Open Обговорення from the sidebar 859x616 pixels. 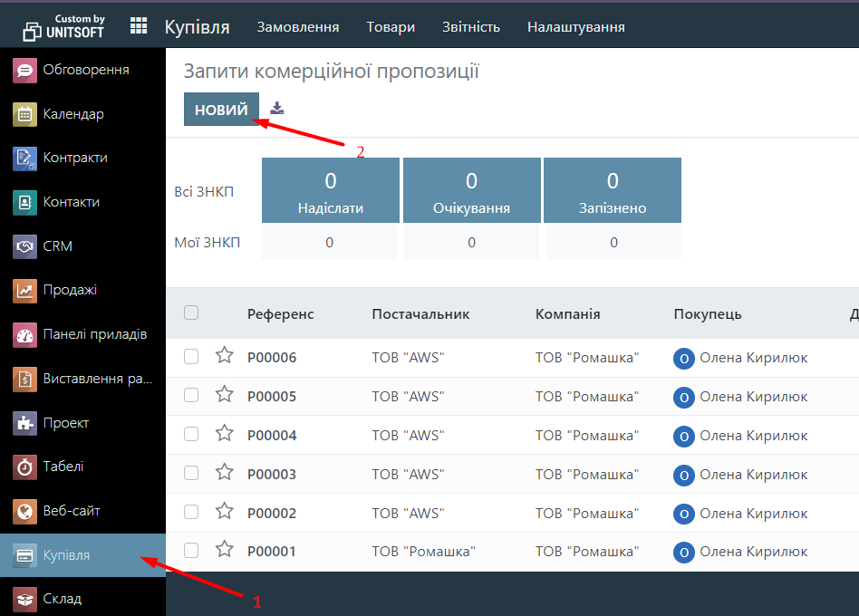25,70
